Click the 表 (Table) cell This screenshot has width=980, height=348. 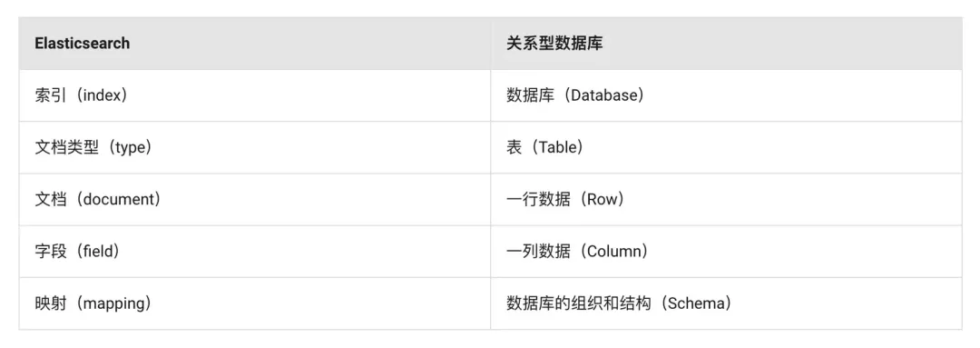pos(726,147)
